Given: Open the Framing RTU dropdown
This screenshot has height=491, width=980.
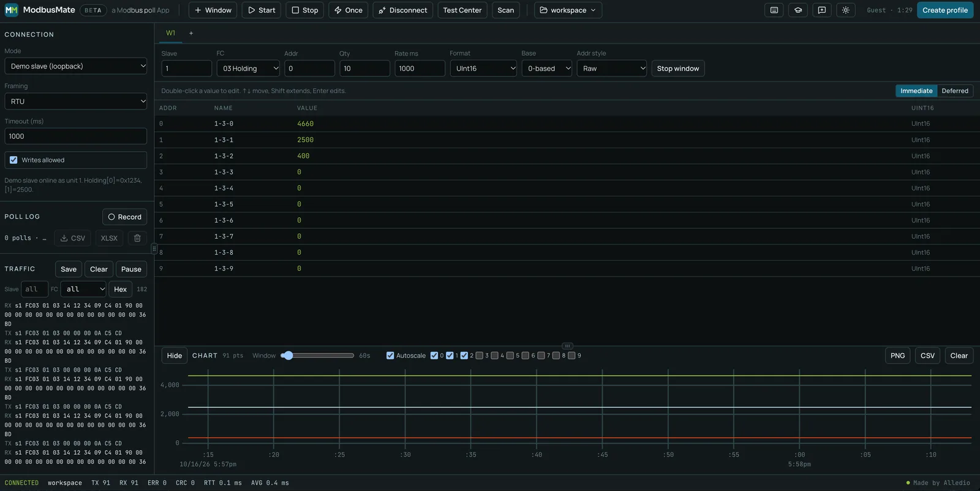Looking at the screenshot, I should point(75,102).
